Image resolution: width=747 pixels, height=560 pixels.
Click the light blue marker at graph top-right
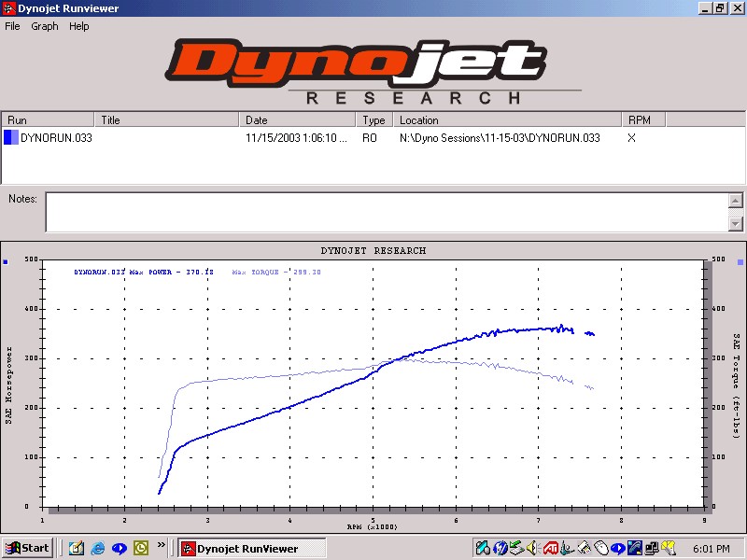click(x=740, y=262)
